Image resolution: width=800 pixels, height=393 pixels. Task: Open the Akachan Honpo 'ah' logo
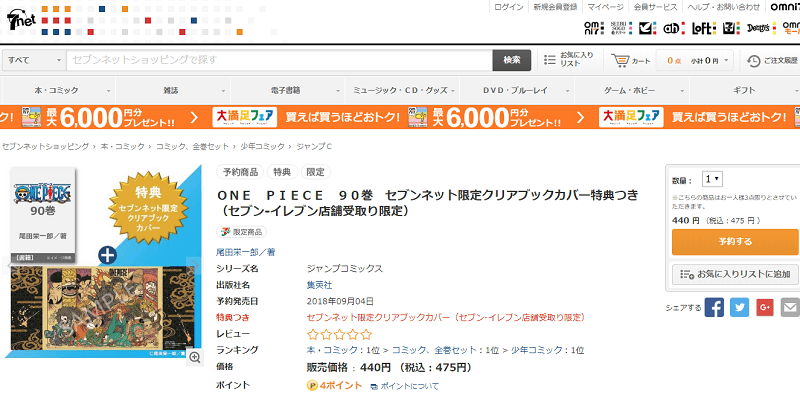click(x=673, y=29)
